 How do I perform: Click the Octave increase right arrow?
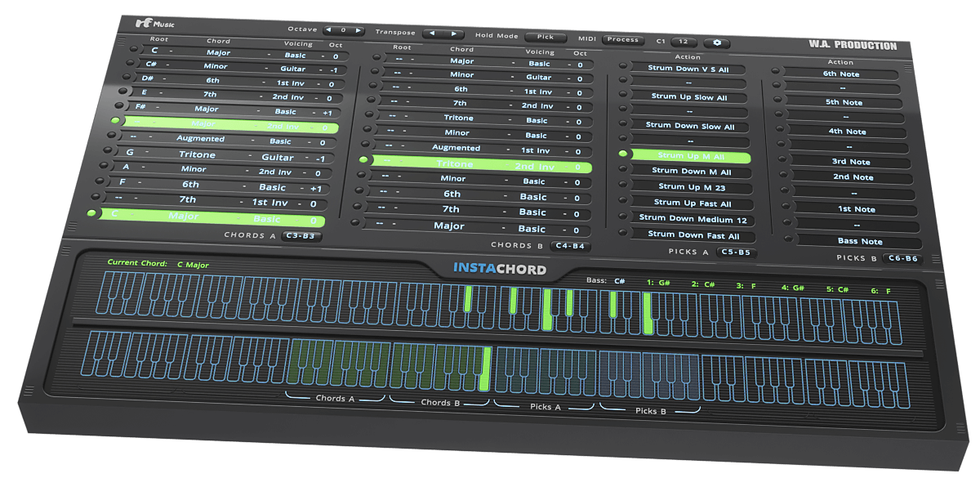(x=357, y=30)
